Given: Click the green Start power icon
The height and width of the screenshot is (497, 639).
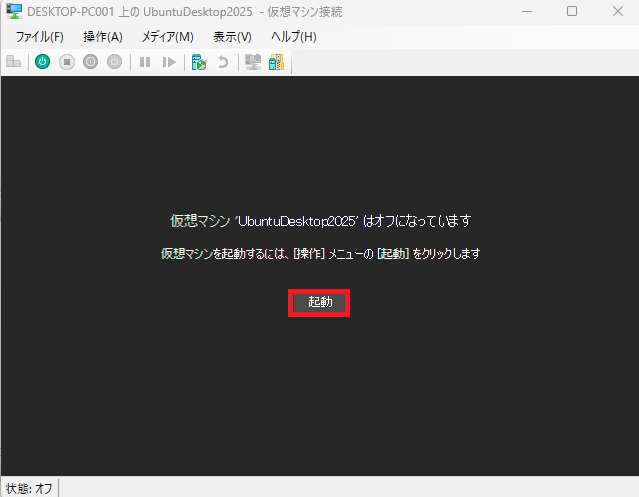Looking at the screenshot, I should pyautogui.click(x=42, y=62).
